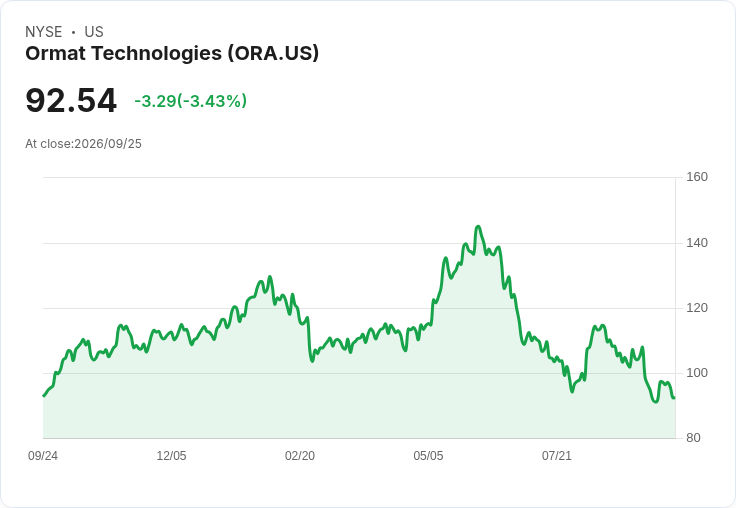This screenshot has height=508, width=736.
Task: Click the bullet separator between NYSE and US
Action: pos(73,32)
